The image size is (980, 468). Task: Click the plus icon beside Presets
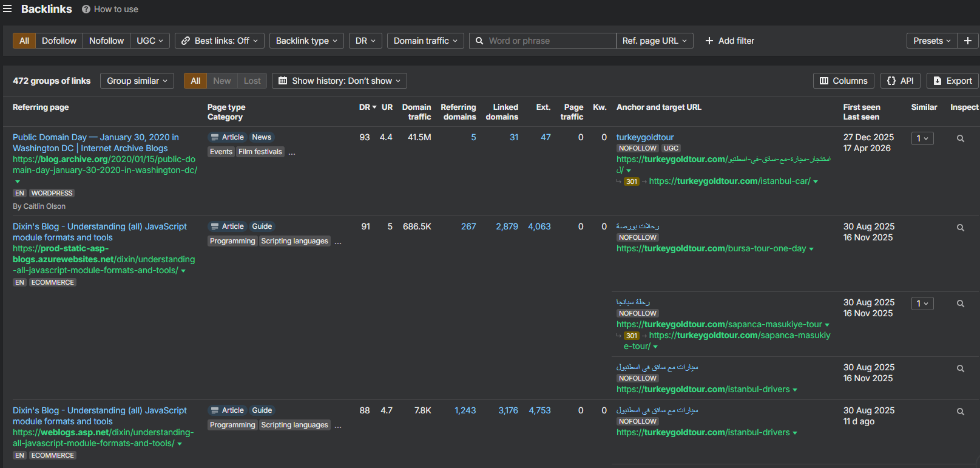point(968,41)
